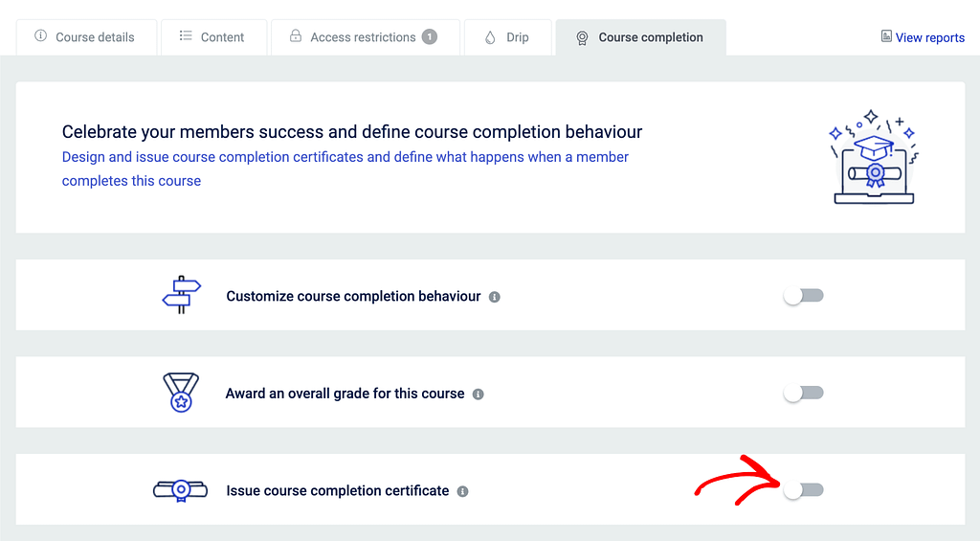Image resolution: width=980 pixels, height=541 pixels.
Task: Open the Drip tab
Action: [x=507, y=37]
